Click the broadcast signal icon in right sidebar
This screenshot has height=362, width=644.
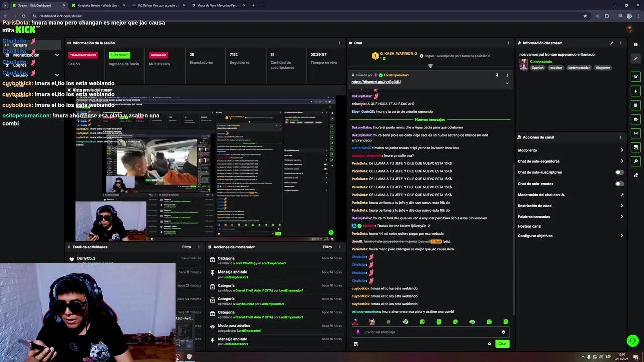(636, 133)
